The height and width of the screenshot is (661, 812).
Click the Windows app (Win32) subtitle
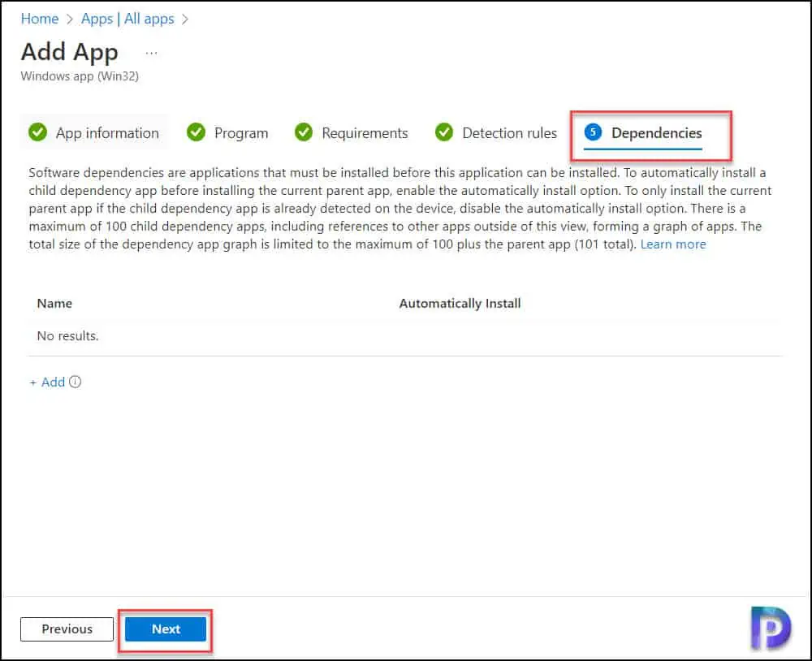pos(80,76)
